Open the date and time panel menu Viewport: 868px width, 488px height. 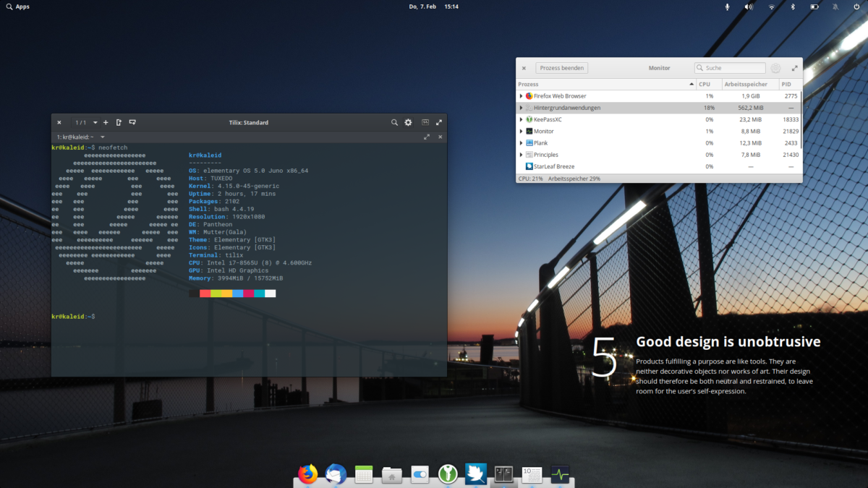tap(433, 7)
